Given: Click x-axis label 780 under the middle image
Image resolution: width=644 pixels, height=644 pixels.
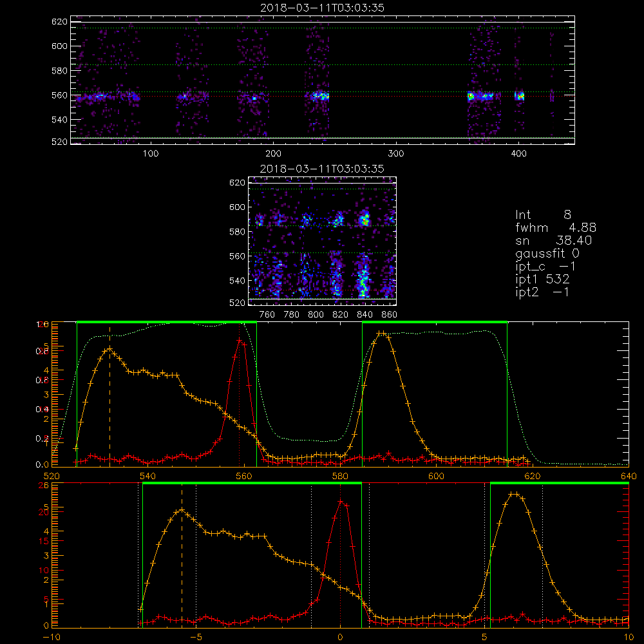Looking at the screenshot, I should (x=292, y=315).
